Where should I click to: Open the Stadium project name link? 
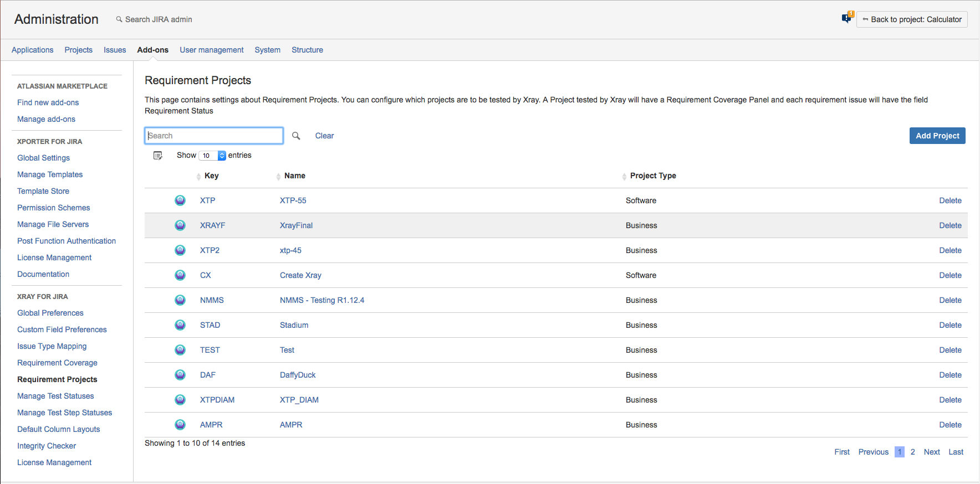294,325
